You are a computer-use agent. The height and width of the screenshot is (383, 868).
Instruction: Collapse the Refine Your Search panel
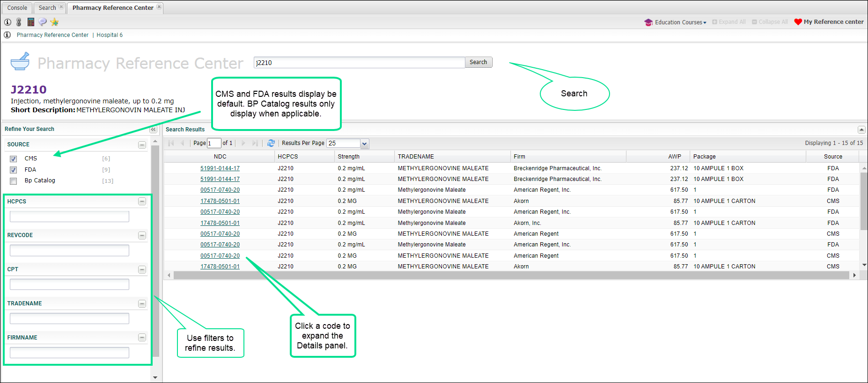(x=153, y=130)
